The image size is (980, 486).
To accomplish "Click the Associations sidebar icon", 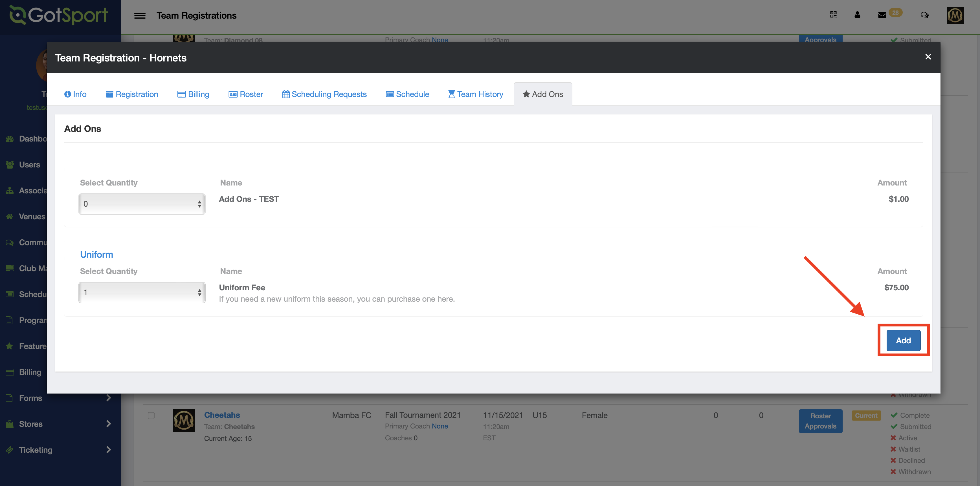I will pos(10,191).
